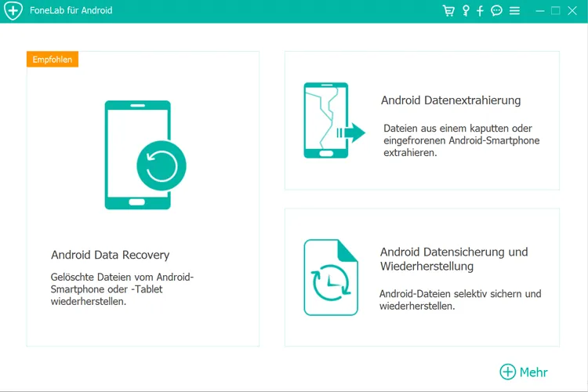588x392 pixels.
Task: Open Android Datensicherung und Wiederherstellung
Action: tap(454, 259)
